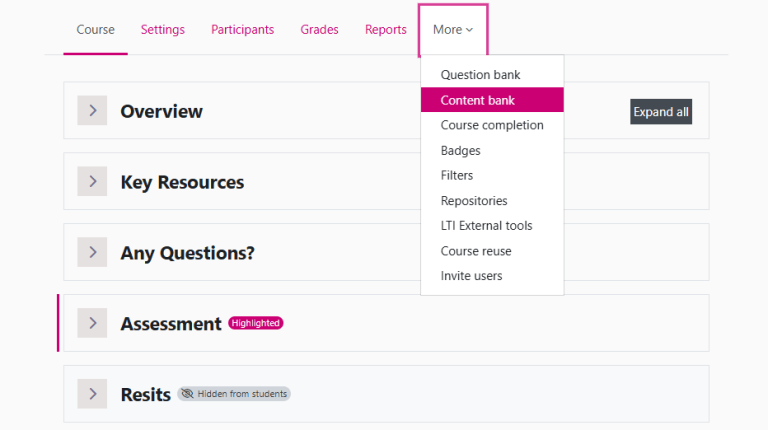Open Repositories menu item

492,201
